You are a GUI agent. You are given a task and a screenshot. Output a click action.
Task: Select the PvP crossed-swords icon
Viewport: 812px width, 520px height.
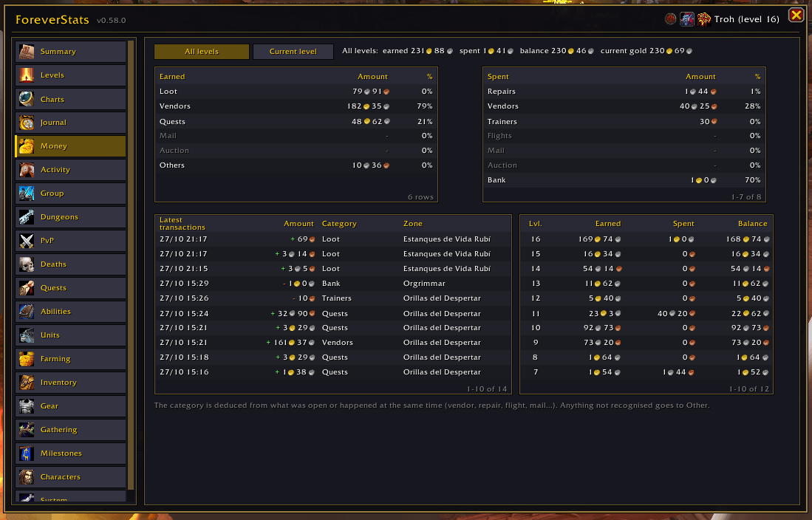(x=27, y=241)
